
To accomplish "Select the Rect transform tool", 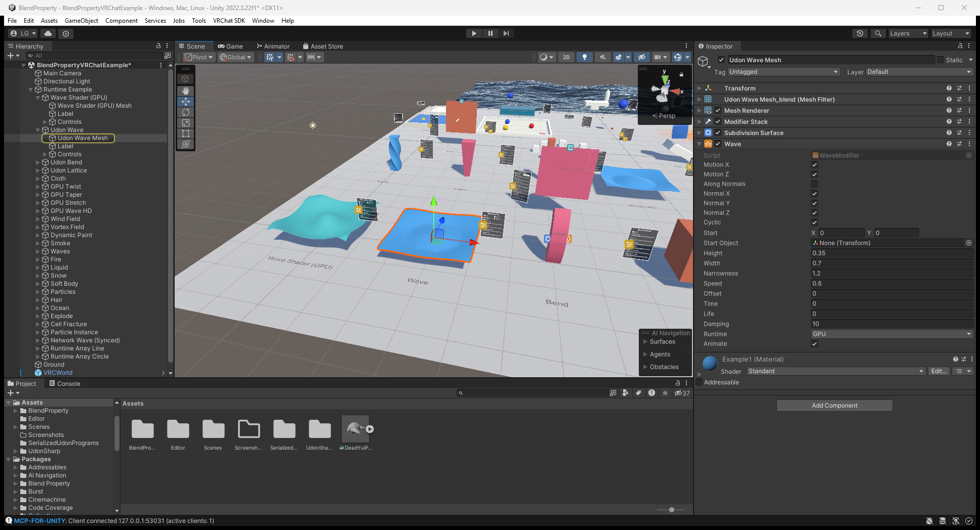I will point(186,134).
